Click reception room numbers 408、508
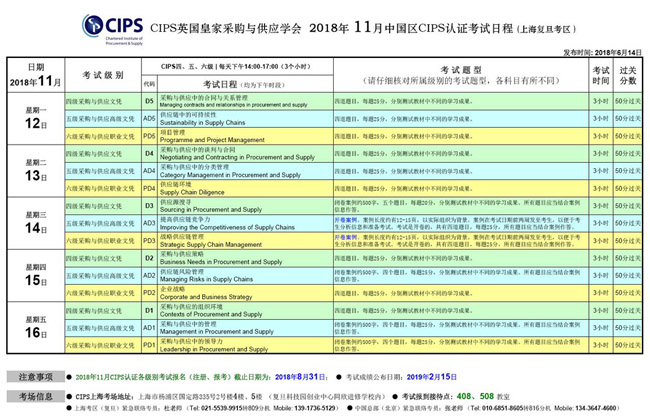 [x=475, y=396]
